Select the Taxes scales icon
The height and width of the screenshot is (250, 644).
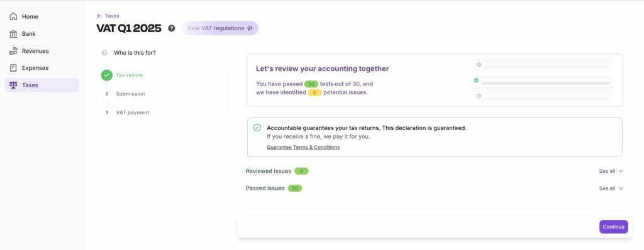pos(13,85)
